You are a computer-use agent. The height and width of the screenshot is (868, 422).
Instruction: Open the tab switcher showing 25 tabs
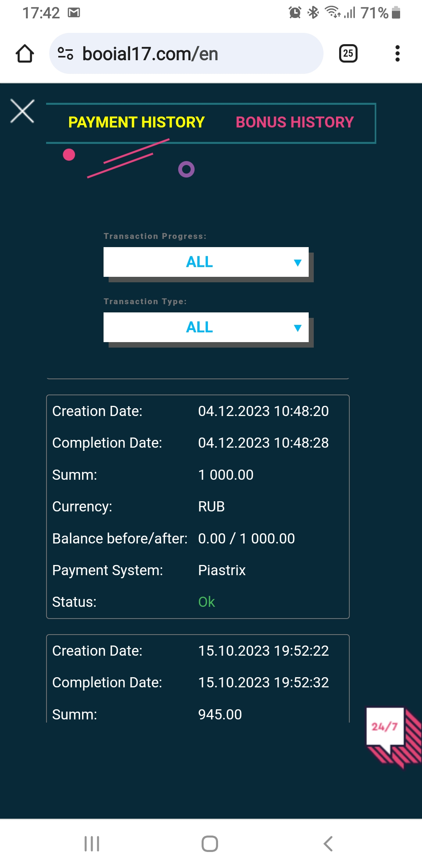click(348, 54)
